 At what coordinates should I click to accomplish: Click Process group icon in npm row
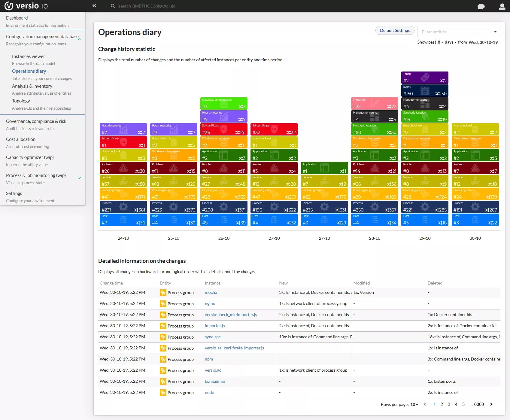click(163, 359)
